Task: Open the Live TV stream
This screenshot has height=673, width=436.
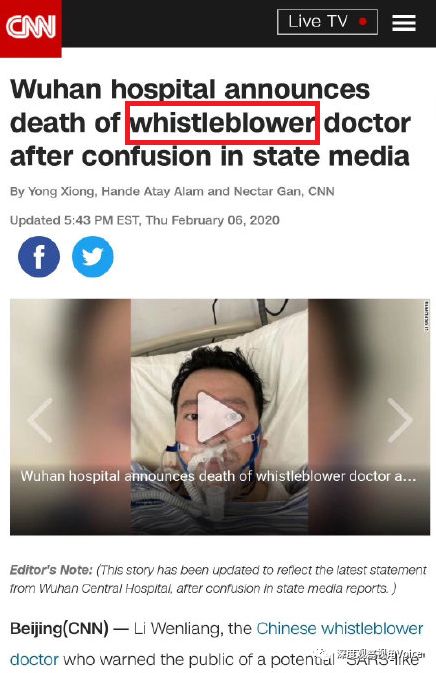Action: (x=327, y=21)
